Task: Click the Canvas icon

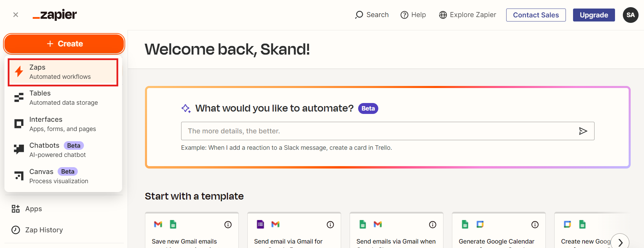Action: [19, 176]
